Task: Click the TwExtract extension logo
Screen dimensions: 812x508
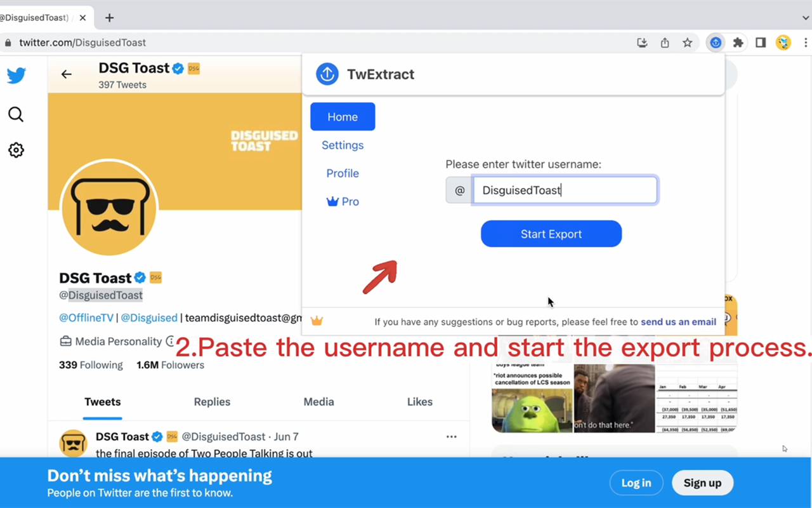Action: click(x=327, y=74)
